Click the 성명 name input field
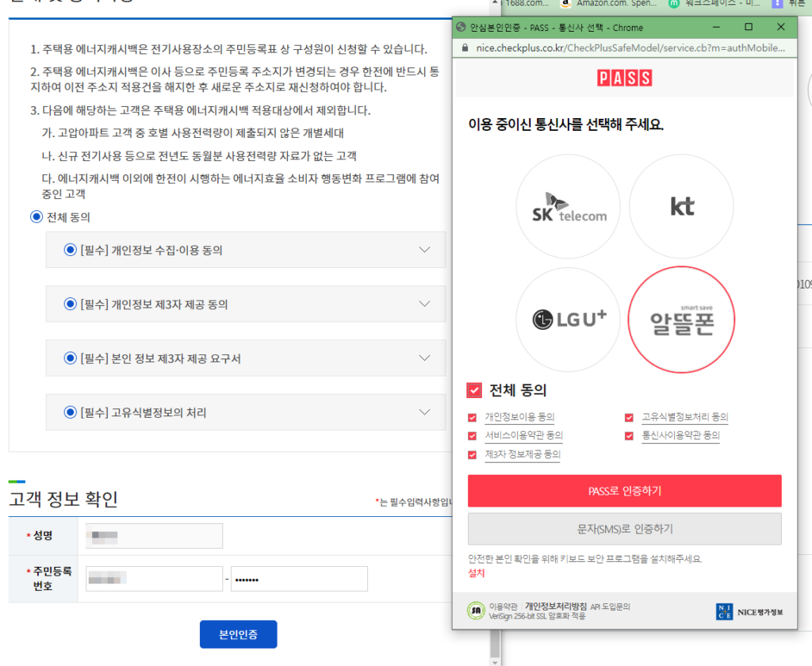 coord(155,536)
